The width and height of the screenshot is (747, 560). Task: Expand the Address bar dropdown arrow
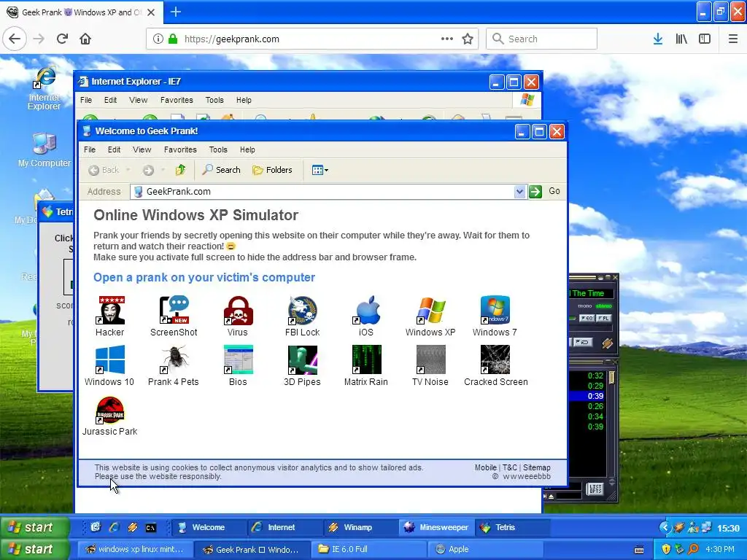(519, 192)
